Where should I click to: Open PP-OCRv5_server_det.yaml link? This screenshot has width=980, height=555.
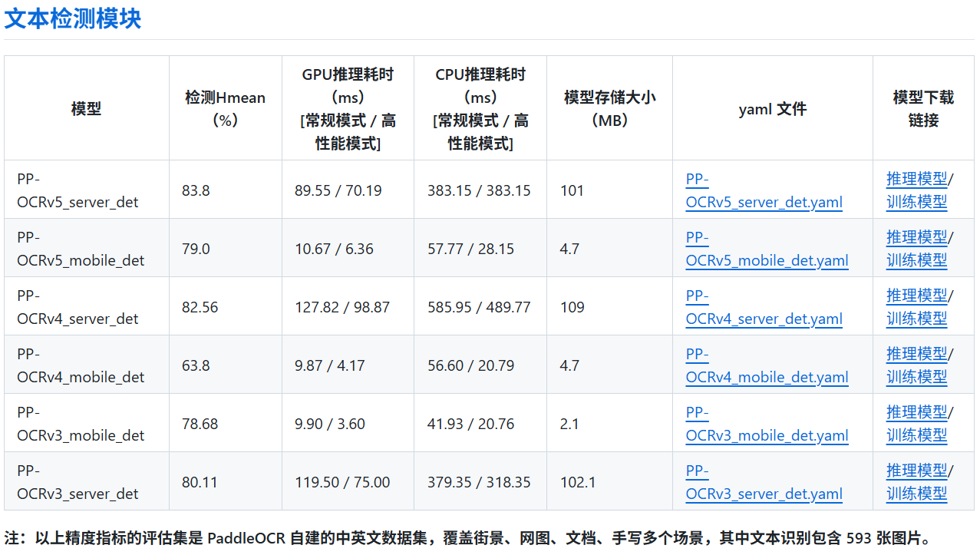pyautogui.click(x=764, y=190)
